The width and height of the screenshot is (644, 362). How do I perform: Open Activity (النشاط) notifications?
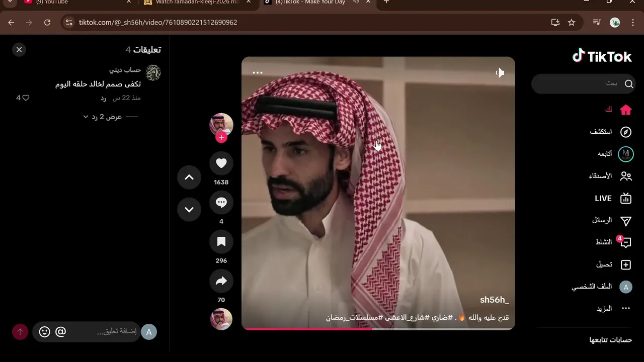pos(613,242)
